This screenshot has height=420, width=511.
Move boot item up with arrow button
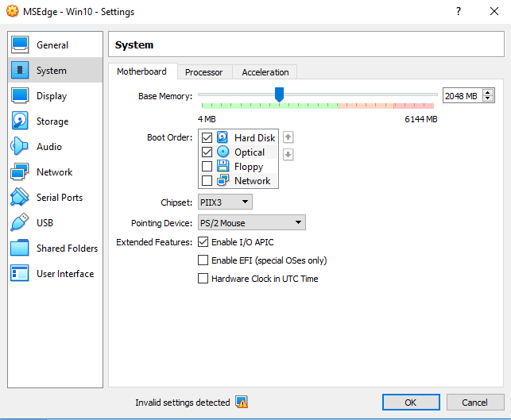click(x=288, y=137)
